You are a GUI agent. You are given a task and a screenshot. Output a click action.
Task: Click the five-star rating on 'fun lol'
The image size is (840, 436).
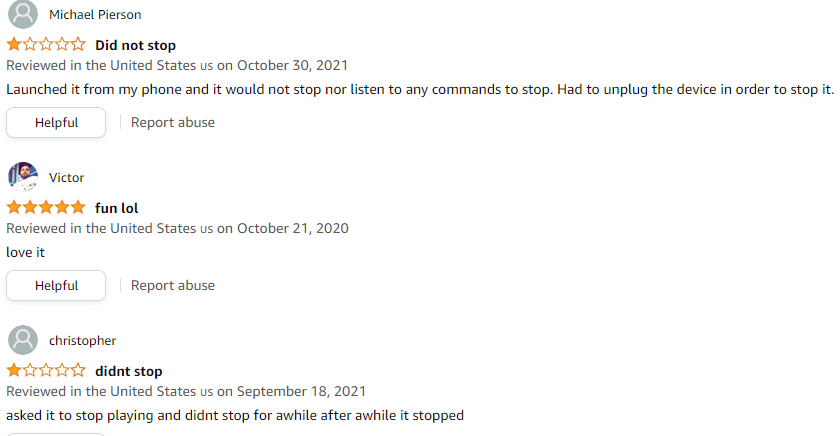(46, 207)
